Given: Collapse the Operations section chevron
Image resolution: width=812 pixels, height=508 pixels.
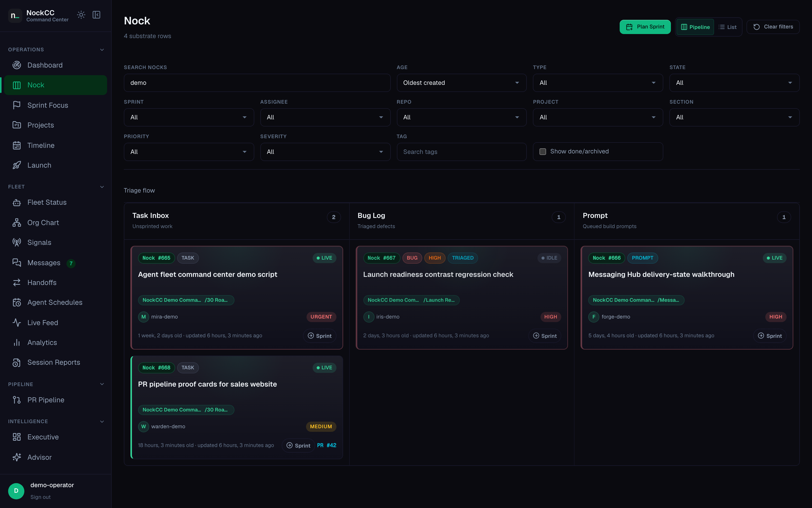Looking at the screenshot, I should [102, 50].
